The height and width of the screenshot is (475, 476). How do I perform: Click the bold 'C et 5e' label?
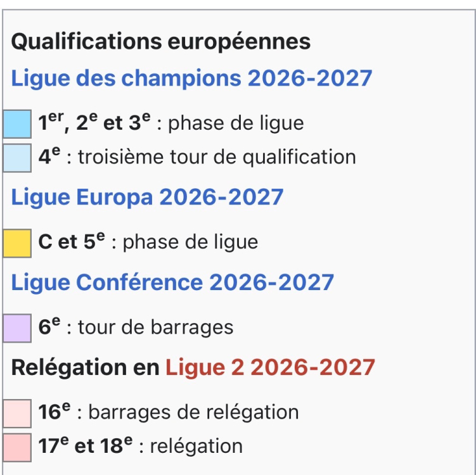point(72,243)
